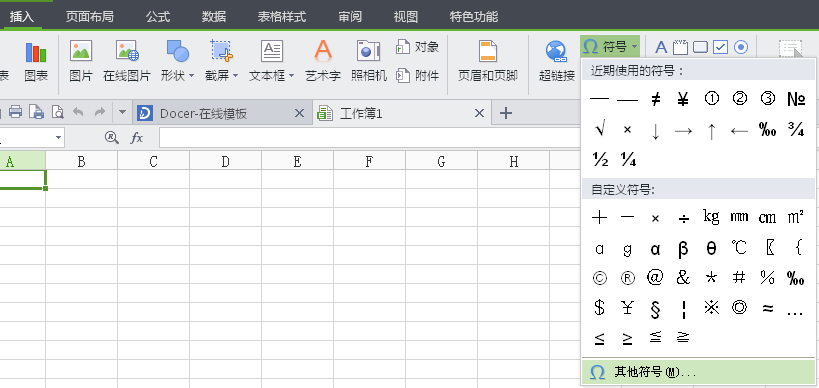Switch to the 插入 tab
Viewport: 819px width, 388px height.
[22, 17]
